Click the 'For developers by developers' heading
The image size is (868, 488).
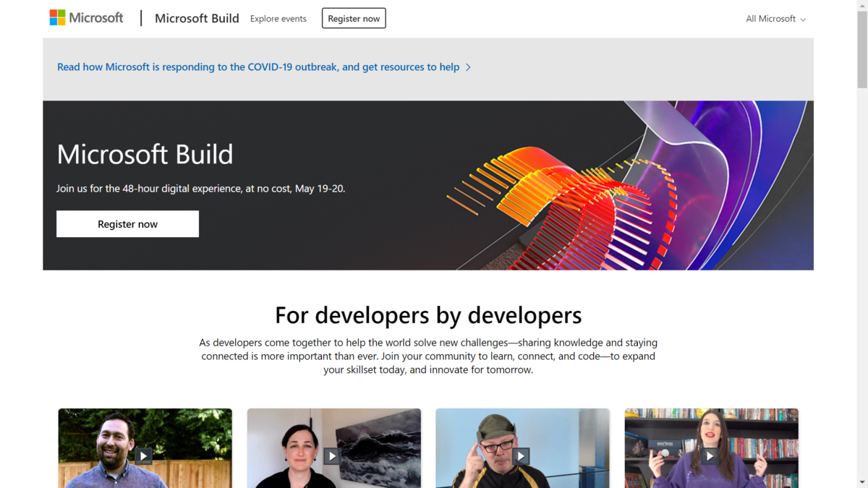pos(428,315)
